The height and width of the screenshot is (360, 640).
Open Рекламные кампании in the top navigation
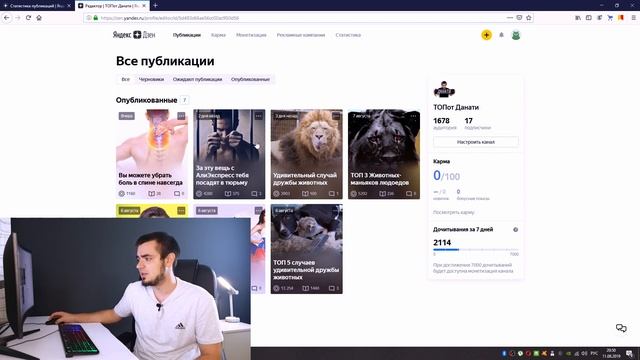tap(301, 35)
